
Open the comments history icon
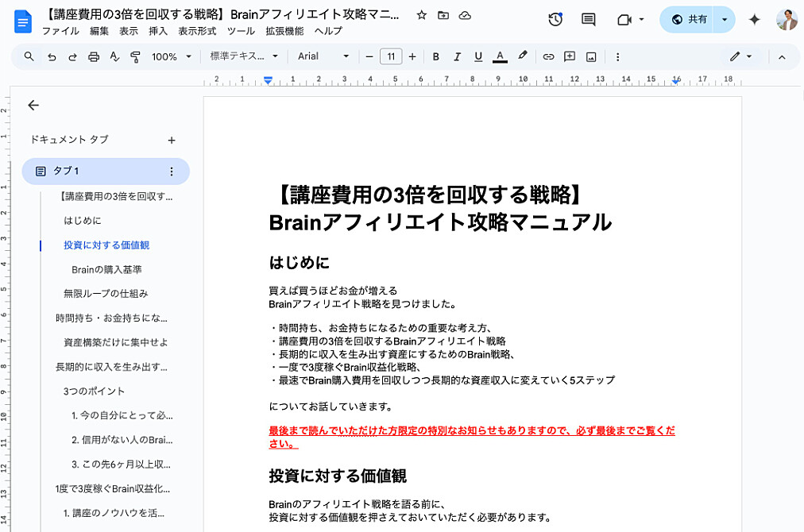[588, 20]
